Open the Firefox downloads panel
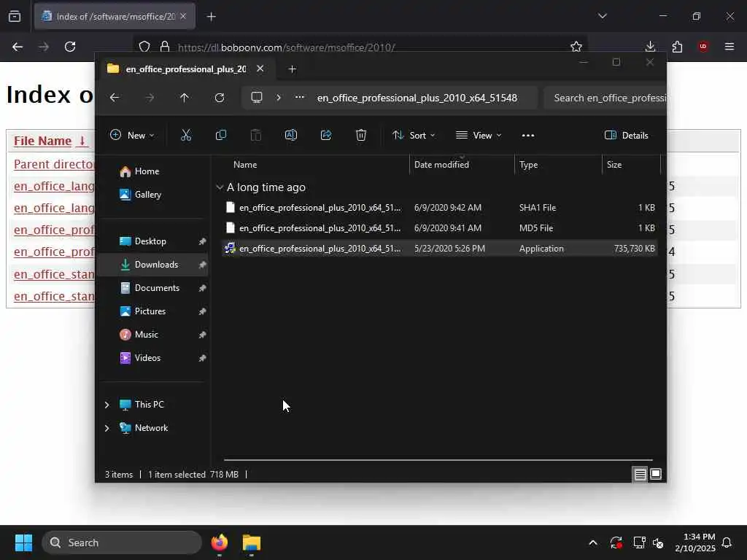The width and height of the screenshot is (747, 560). point(650,47)
